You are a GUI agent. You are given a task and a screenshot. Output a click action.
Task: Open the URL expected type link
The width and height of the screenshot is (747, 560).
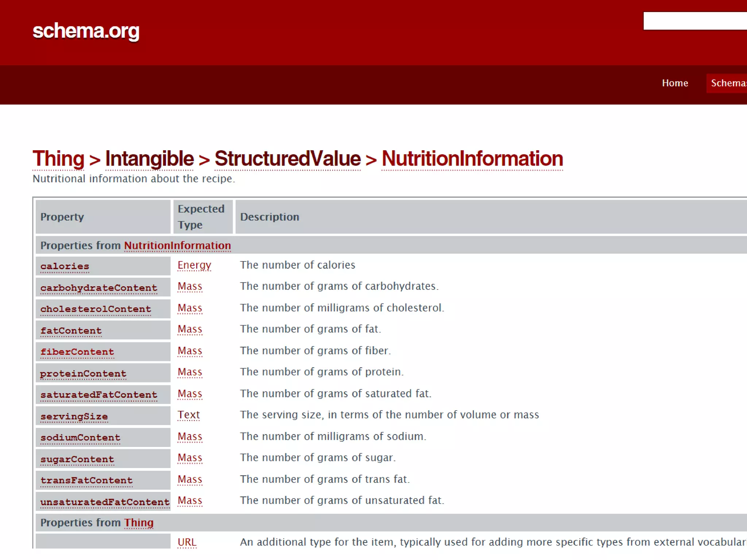coord(187,542)
